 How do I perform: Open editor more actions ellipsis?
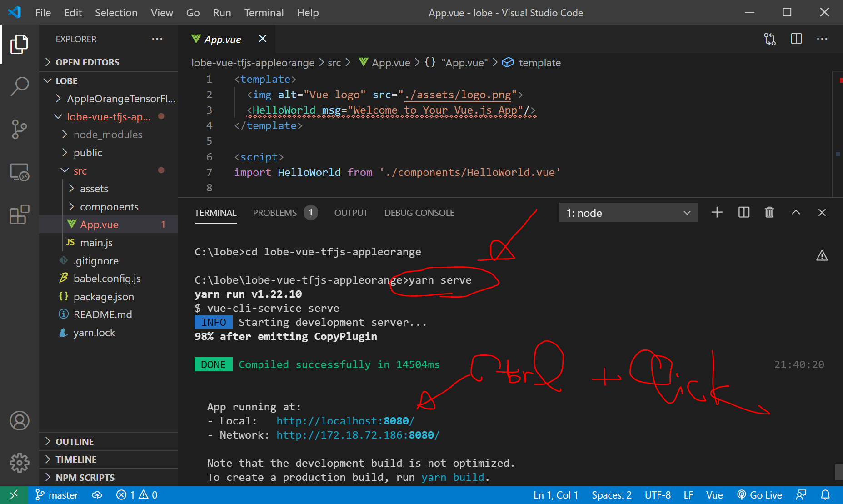point(822,39)
